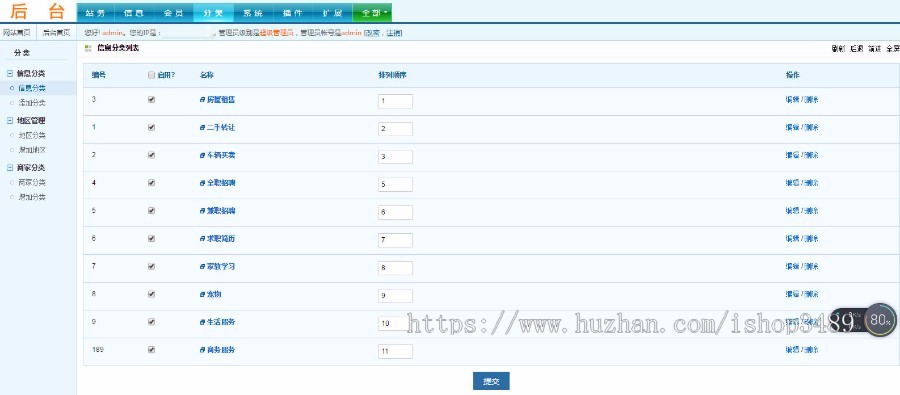This screenshot has height=395, width=900.
Task: Click expand icon beside 车辆买卖 category
Action: point(202,156)
